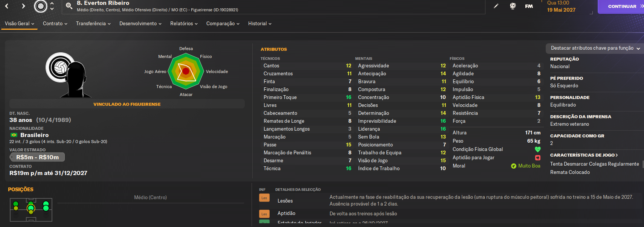Open the Relatórios menu
This screenshot has width=644, height=227.
(x=184, y=23)
